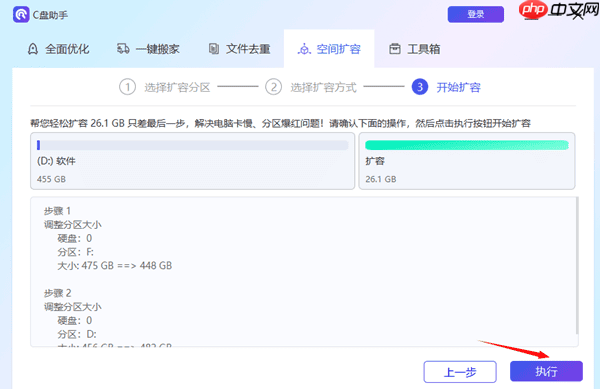Image resolution: width=600 pixels, height=389 pixels.
Task: Click the 选择扩容方式 step label
Action: pos(323,88)
